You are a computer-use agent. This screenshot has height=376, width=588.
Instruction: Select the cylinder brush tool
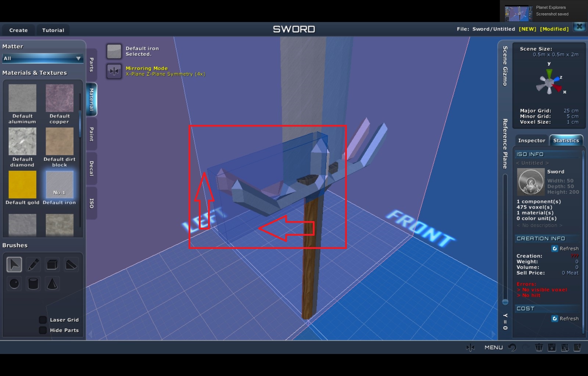33,283
